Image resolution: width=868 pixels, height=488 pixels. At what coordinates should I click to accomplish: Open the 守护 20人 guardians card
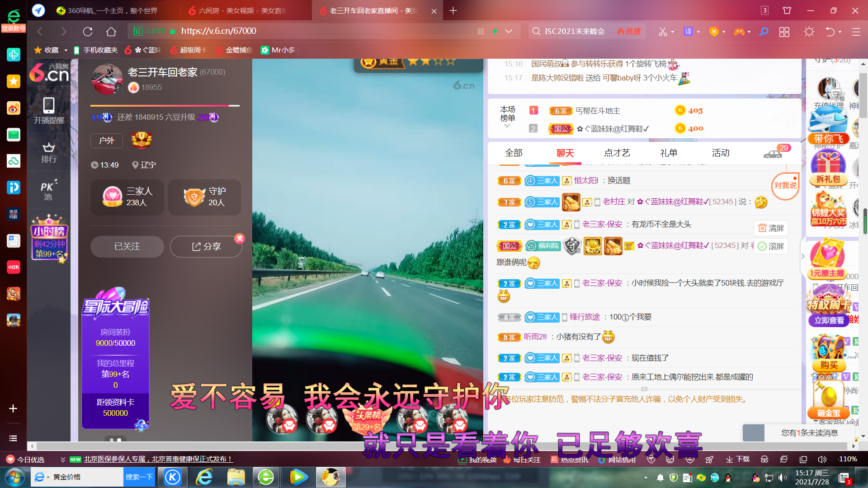pos(205,197)
